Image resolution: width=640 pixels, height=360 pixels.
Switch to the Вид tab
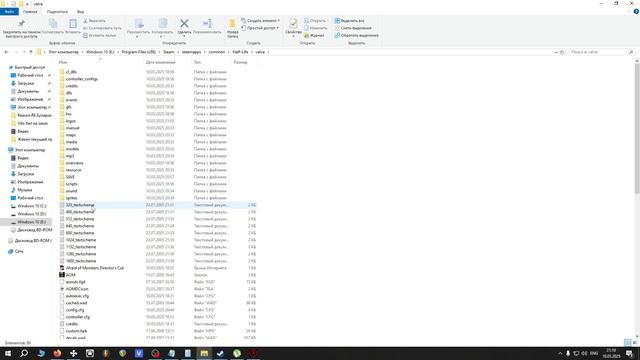point(80,12)
